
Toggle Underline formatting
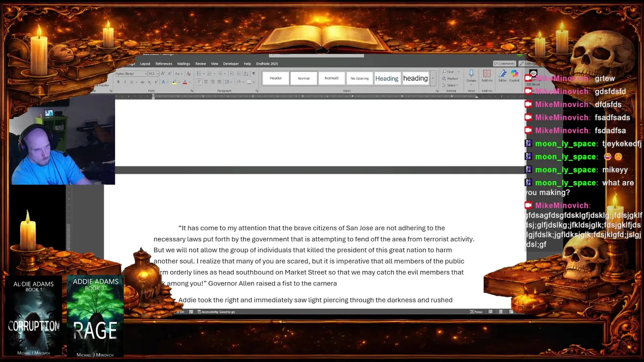[132, 82]
